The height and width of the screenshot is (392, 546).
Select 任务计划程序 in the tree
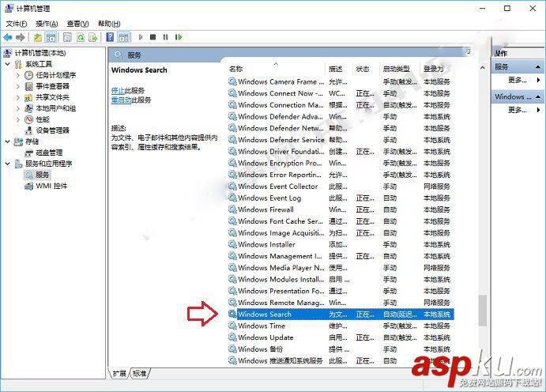click(56, 75)
